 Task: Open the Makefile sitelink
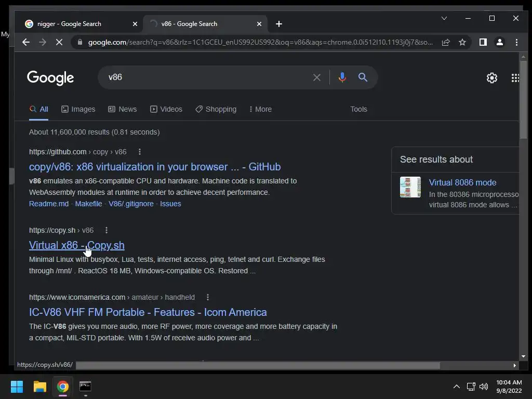(x=88, y=204)
